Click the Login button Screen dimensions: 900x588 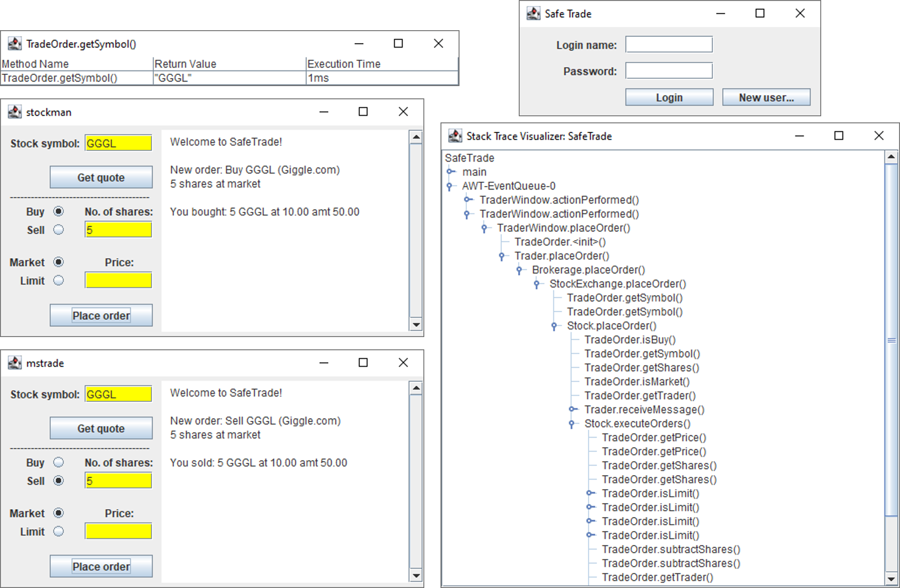pos(669,97)
